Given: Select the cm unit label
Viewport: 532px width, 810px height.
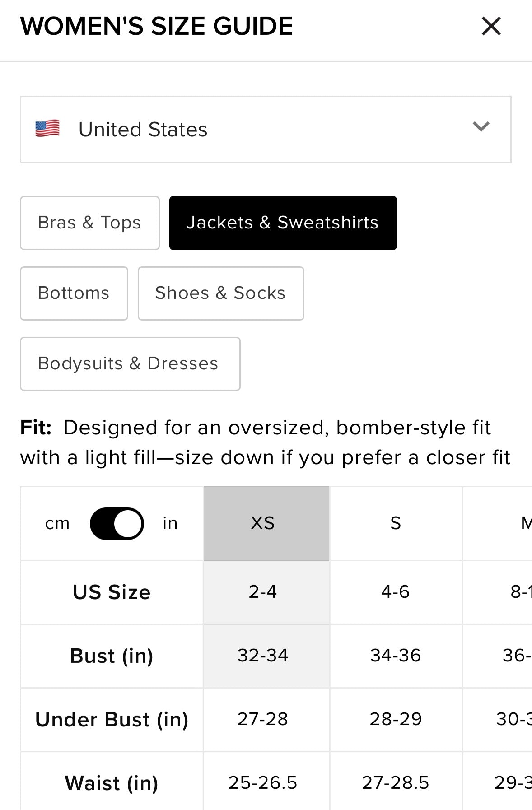Looking at the screenshot, I should [57, 523].
